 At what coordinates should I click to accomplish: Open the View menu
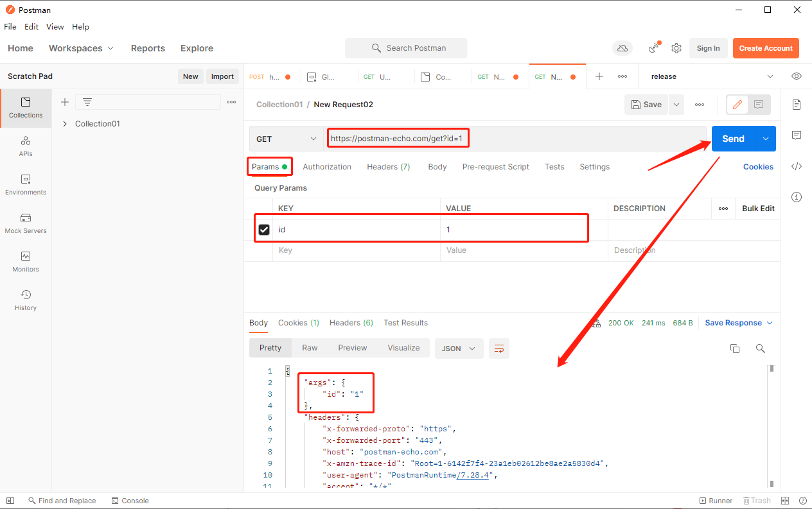tap(55, 27)
